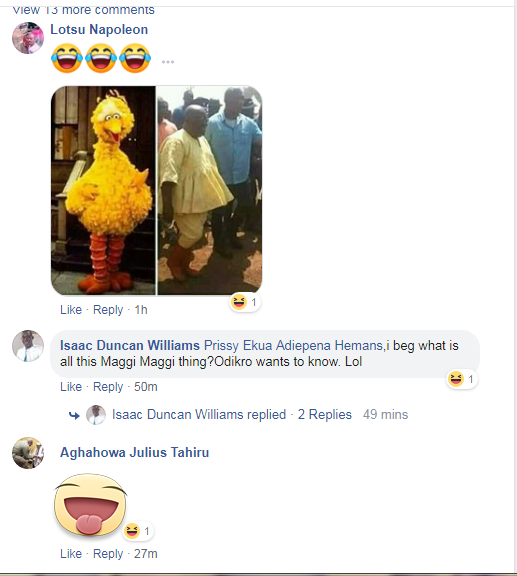View the laughing reaction on the sticker comment
517x576 pixels.
[x=138, y=531]
